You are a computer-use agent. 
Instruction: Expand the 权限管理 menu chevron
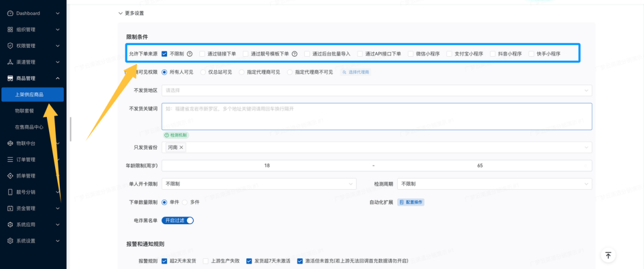[57, 46]
